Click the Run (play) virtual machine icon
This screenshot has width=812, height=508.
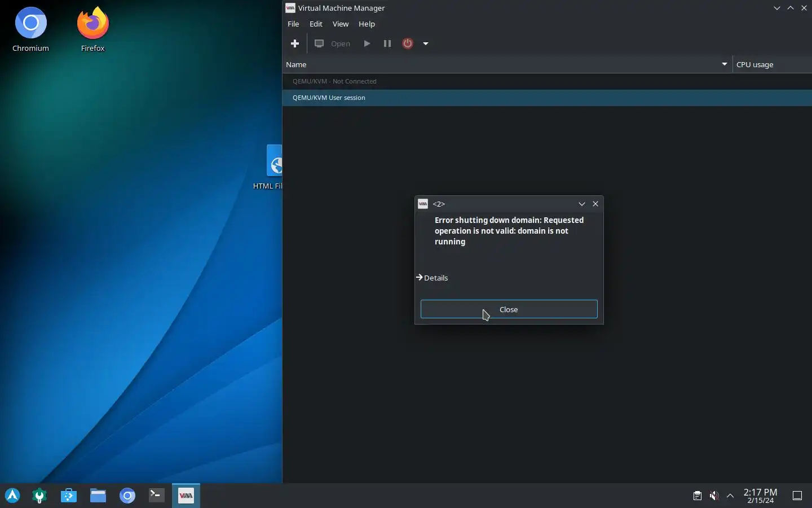(367, 43)
